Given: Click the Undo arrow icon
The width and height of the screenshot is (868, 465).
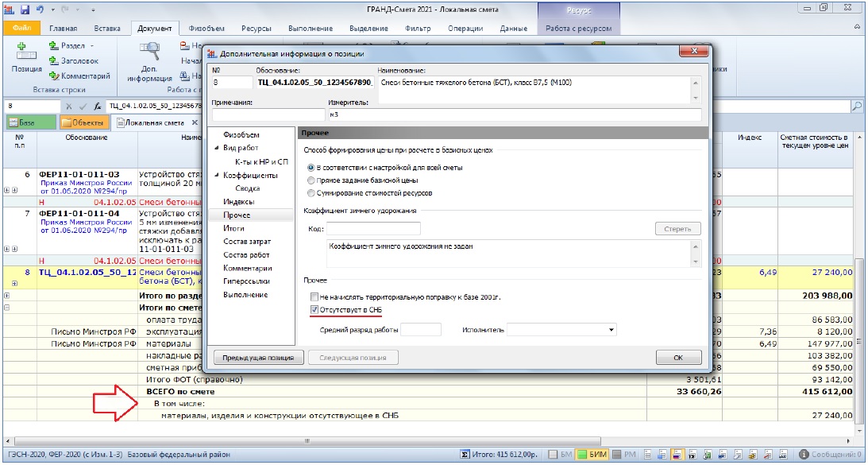Looking at the screenshot, I should coord(40,10).
